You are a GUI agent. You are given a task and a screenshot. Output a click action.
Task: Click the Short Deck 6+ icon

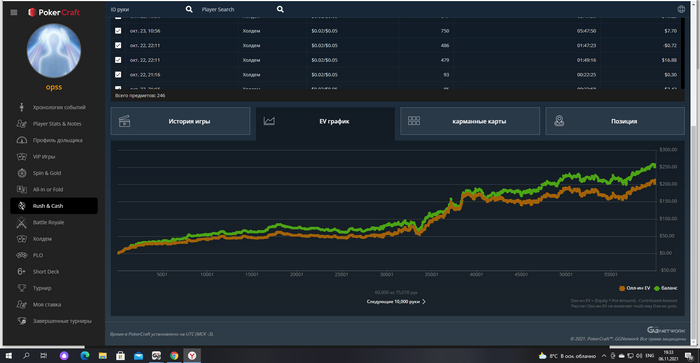click(x=21, y=271)
